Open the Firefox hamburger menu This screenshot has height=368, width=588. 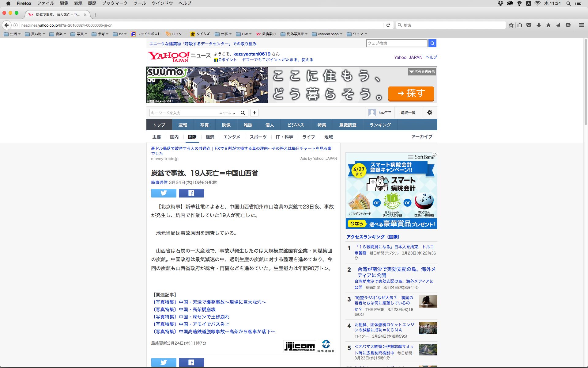[581, 25]
